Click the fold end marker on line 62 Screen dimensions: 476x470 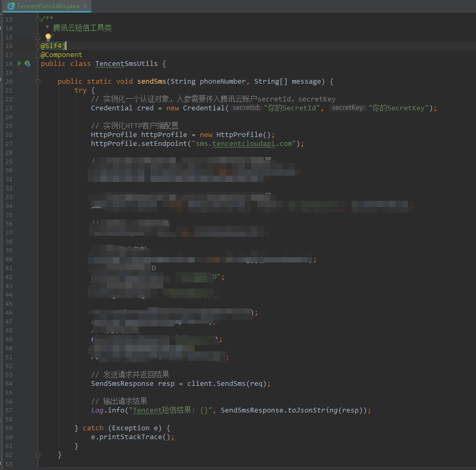(38, 455)
